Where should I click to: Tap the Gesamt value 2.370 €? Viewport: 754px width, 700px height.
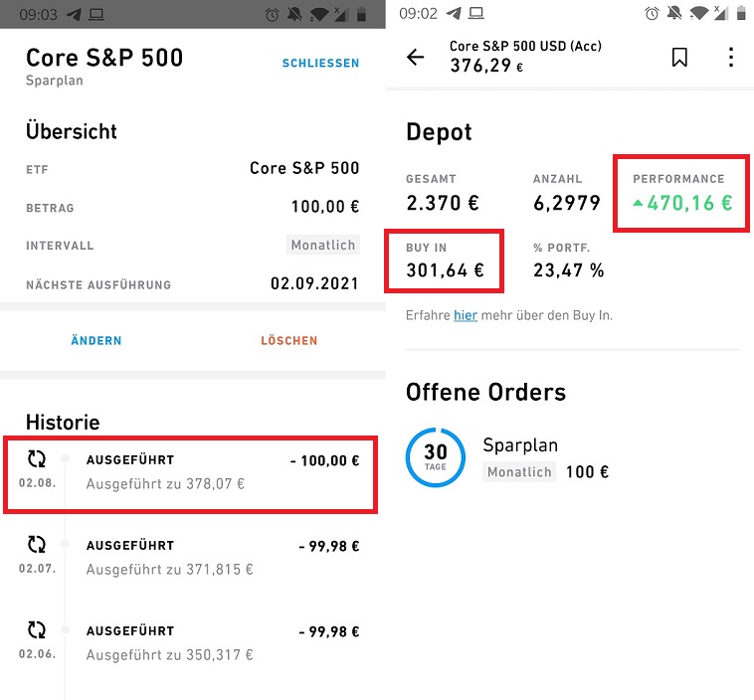(443, 203)
